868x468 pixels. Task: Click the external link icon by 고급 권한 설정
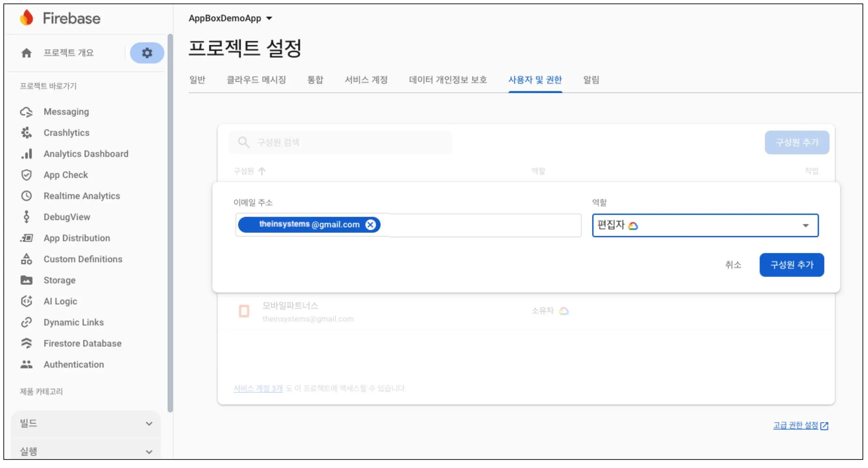point(824,426)
